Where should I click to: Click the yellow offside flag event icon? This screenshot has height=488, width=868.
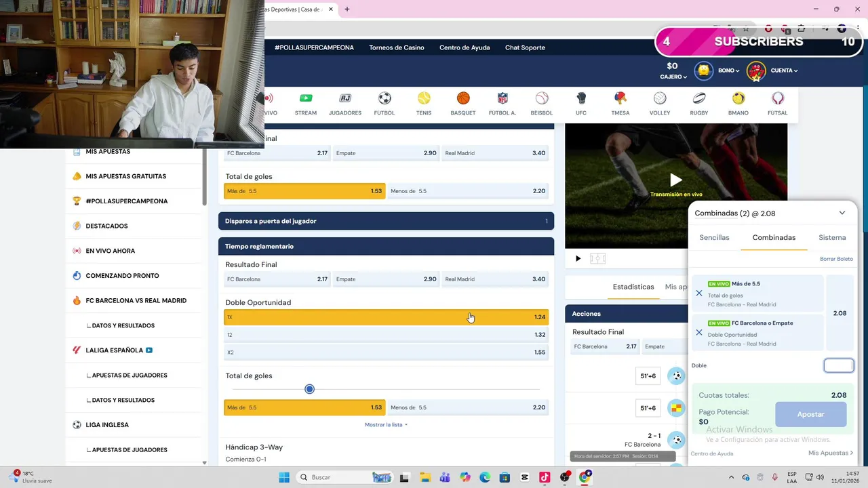tap(676, 408)
